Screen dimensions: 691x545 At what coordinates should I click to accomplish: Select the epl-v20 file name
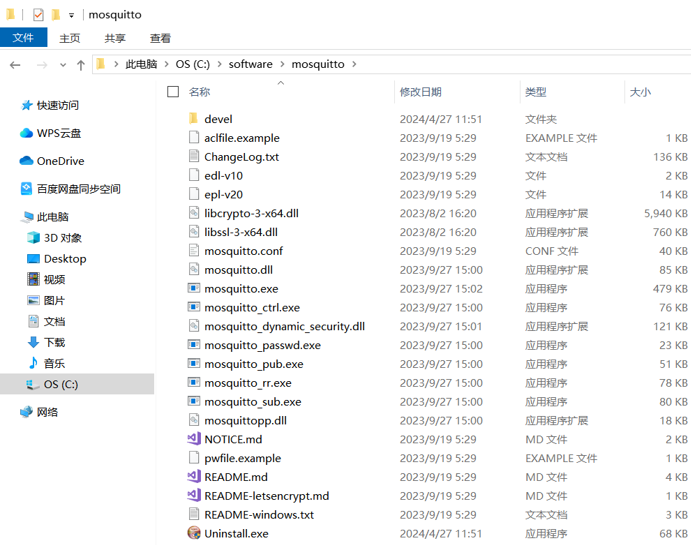click(223, 194)
